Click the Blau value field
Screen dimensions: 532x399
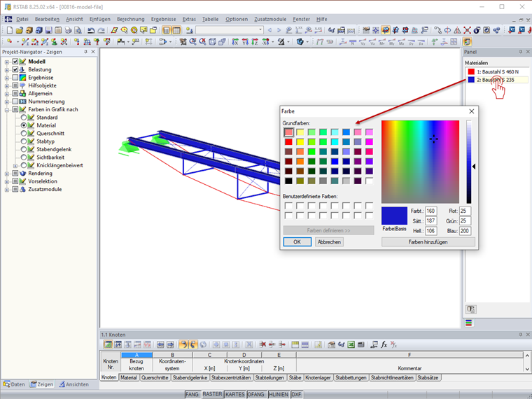coord(465,231)
